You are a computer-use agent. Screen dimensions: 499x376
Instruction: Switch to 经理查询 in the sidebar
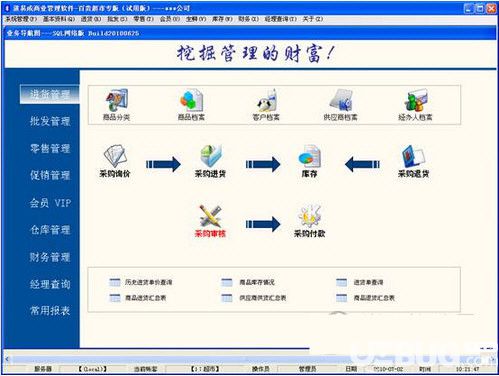(x=50, y=284)
